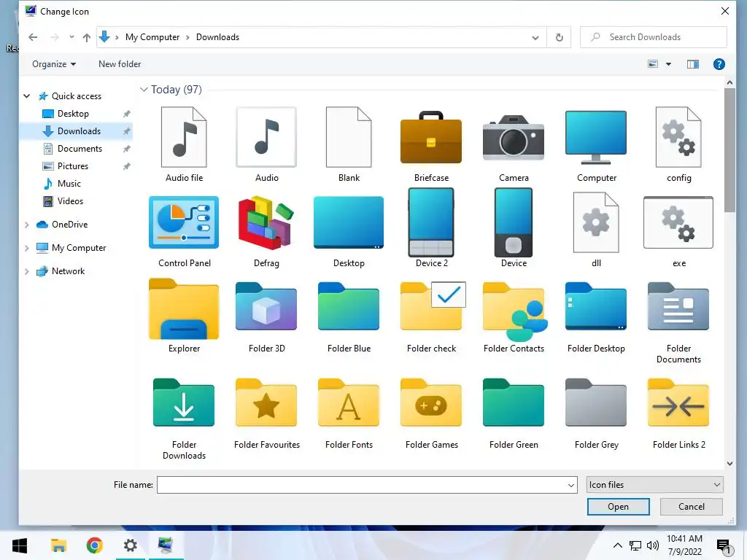Select the Audio music note icon
Image resolution: width=747 pixels, height=560 pixels.
pyautogui.click(x=266, y=137)
